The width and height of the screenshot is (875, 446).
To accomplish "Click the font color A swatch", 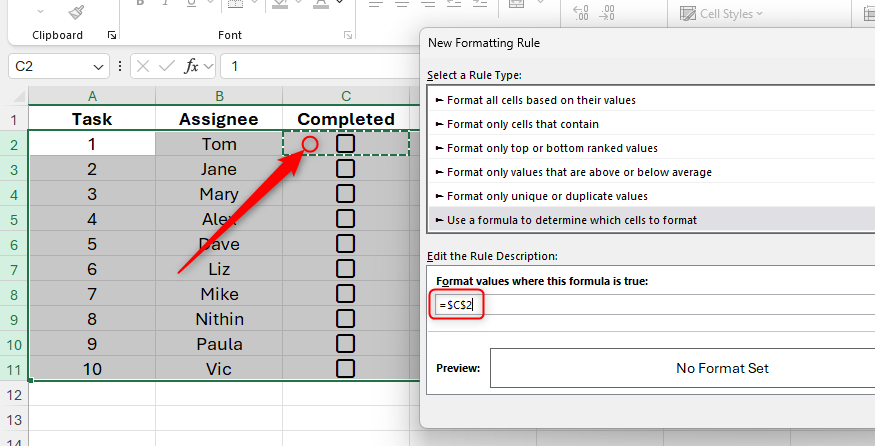I will tap(320, 5).
